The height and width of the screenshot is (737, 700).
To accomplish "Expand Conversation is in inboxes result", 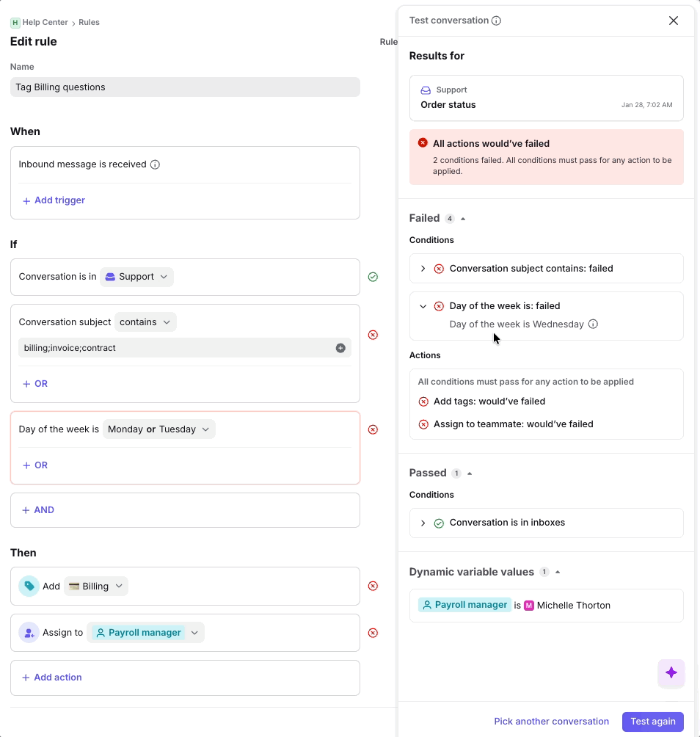I will click(x=423, y=523).
